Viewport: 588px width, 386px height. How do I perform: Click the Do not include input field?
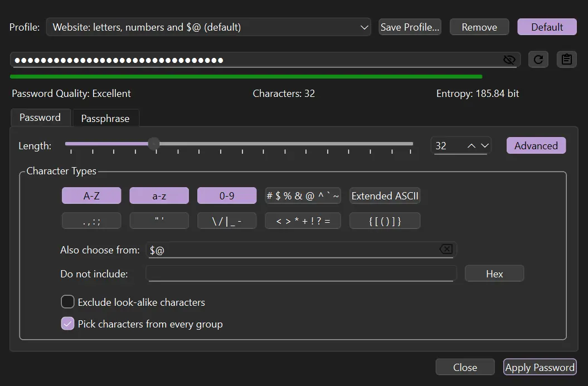(x=301, y=273)
